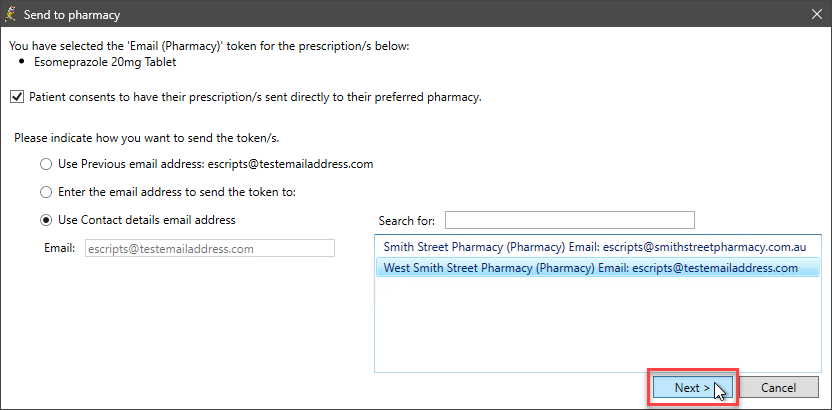Select Smith Street Pharmacy contact row
The height and width of the screenshot is (410, 832).
click(597, 247)
